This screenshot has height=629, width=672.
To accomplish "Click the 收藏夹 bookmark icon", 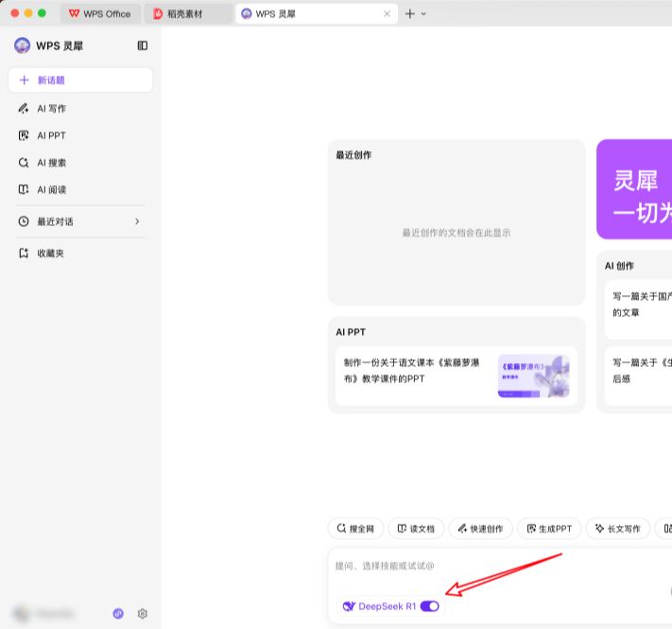I will 24,253.
